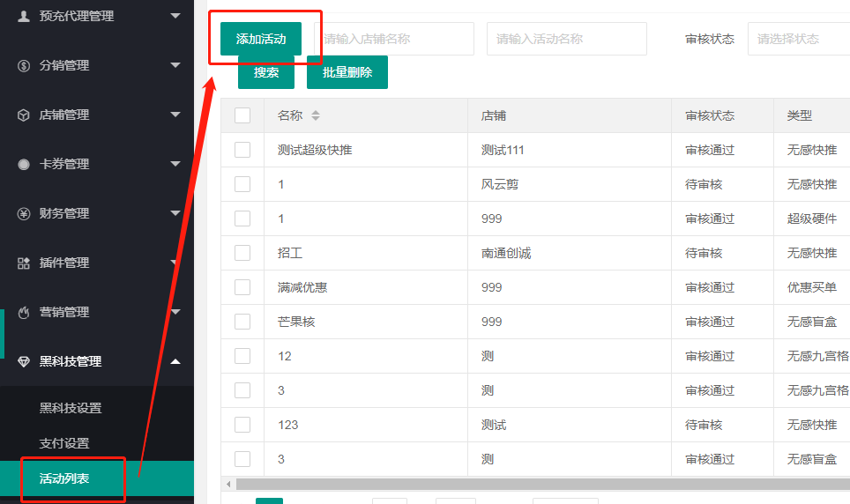This screenshot has width=850, height=504.
Task: Expand 财务管理 menu arrow
Action: click(x=175, y=213)
